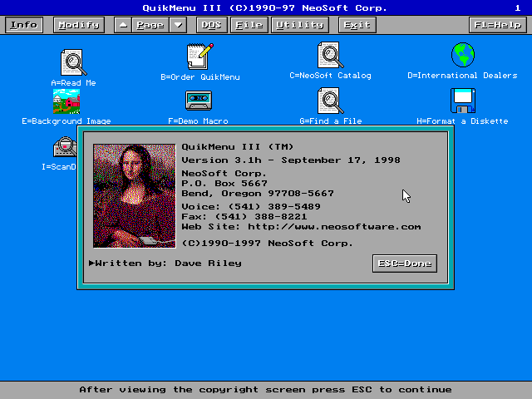The width and height of the screenshot is (532, 399).
Task: Click the status bar message at bottom
Action: (266, 390)
